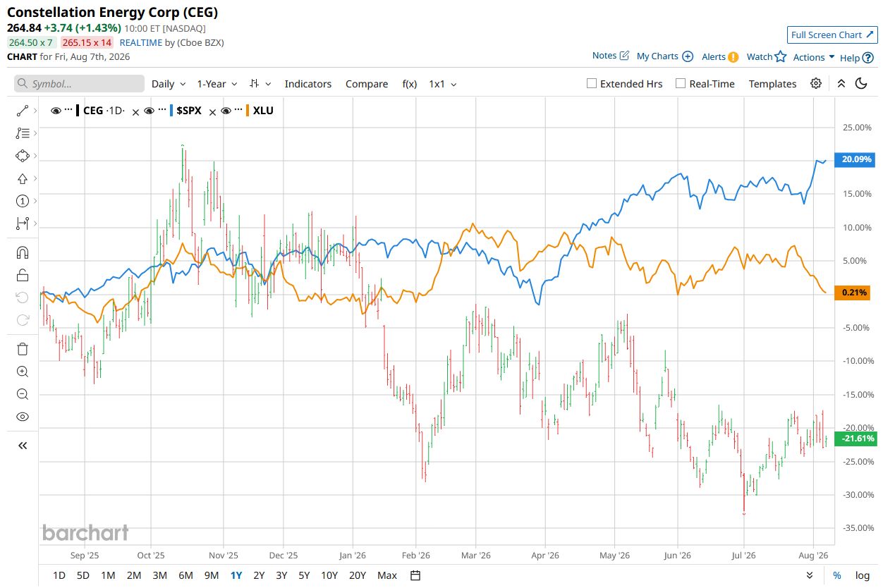Select the numbered label annotation tool
The width and height of the screenshot is (883, 588).
point(22,201)
